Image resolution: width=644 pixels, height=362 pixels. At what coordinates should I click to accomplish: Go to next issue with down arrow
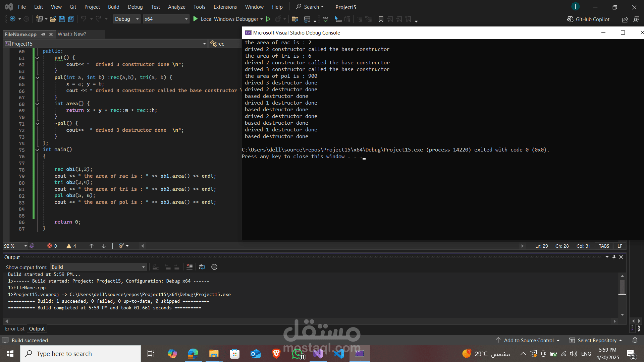tap(104, 246)
